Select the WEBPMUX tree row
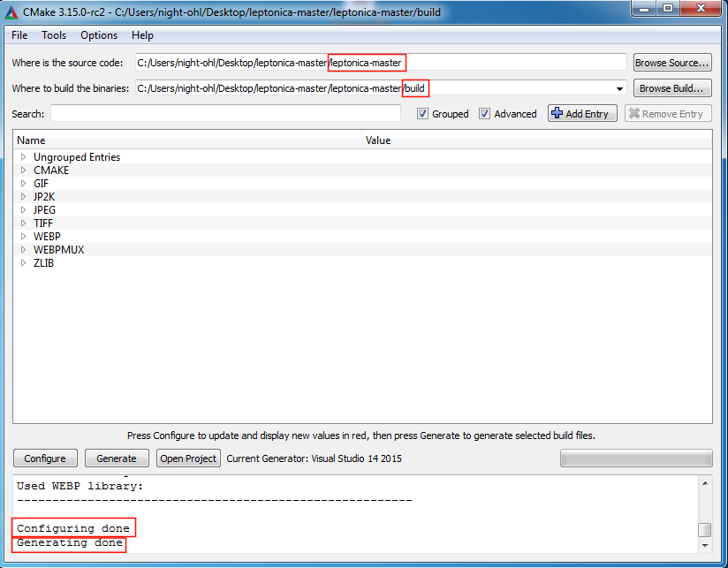This screenshot has height=568, width=728. click(x=362, y=250)
